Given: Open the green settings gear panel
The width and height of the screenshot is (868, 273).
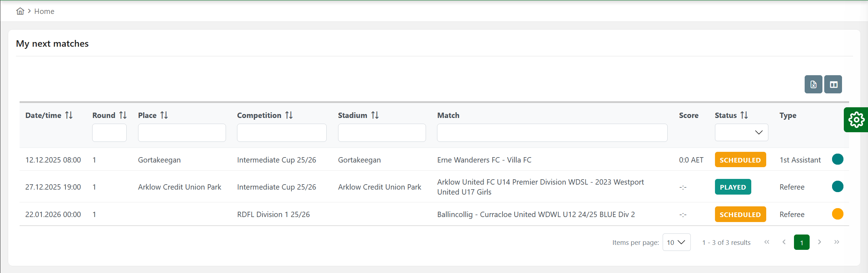Looking at the screenshot, I should 856,120.
